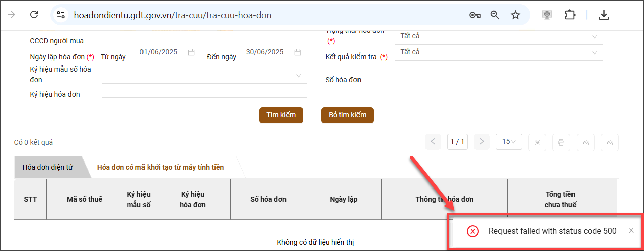Open the browser downloads icon
Screen dimensions: 644x251
pos(604,15)
